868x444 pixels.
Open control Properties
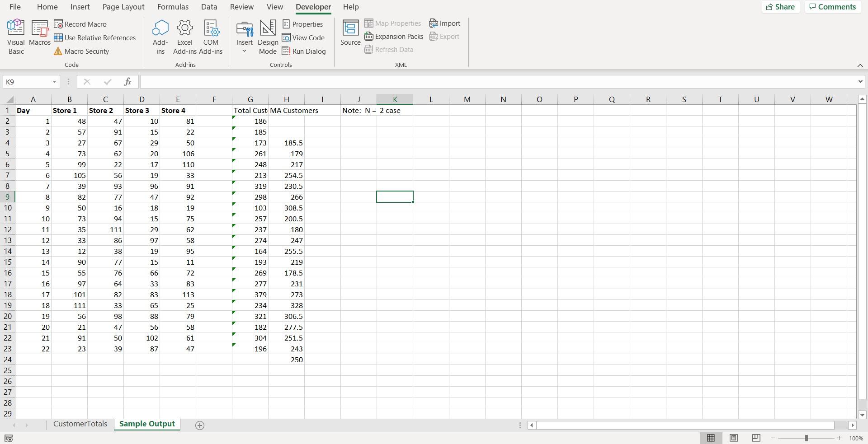click(302, 24)
